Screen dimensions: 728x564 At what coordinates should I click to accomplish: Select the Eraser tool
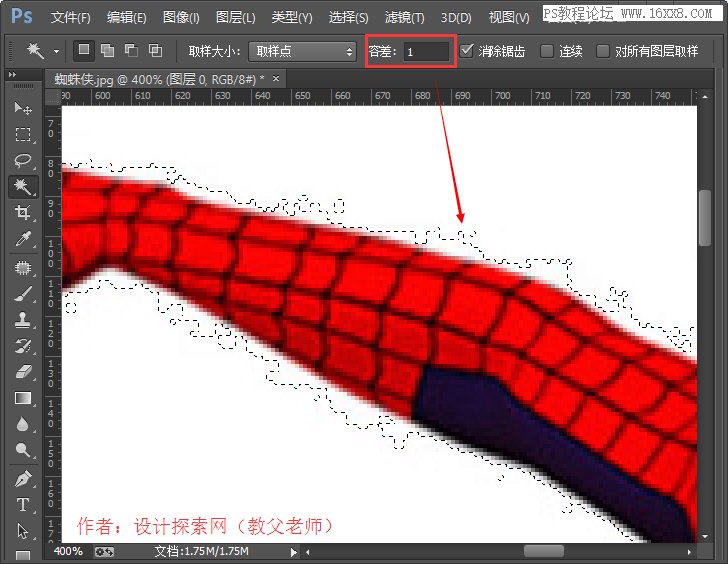click(x=23, y=372)
